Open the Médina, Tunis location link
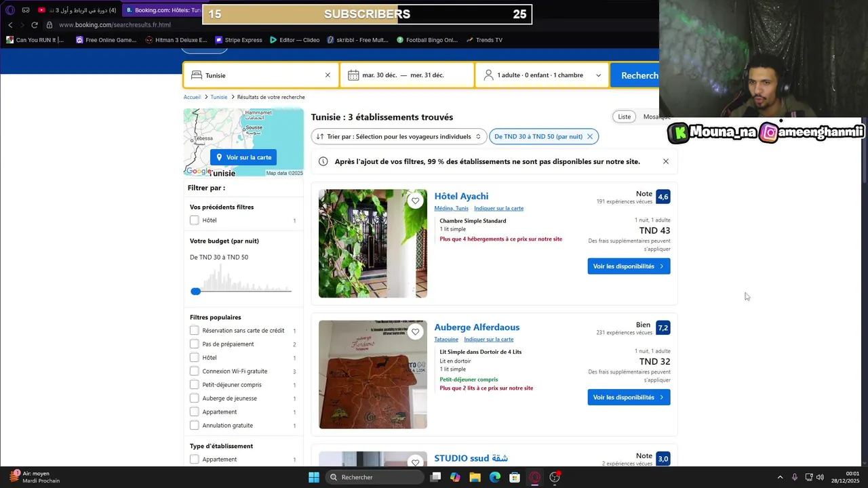868x488 pixels. tap(451, 208)
